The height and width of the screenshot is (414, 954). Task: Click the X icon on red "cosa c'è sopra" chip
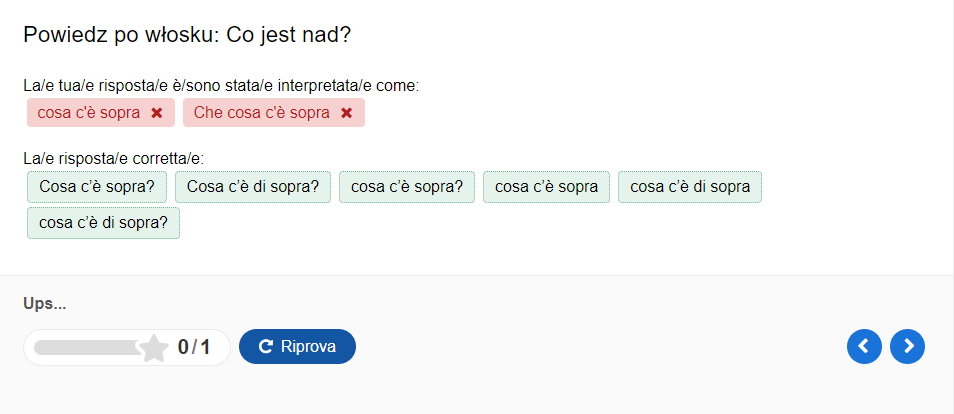point(157,113)
